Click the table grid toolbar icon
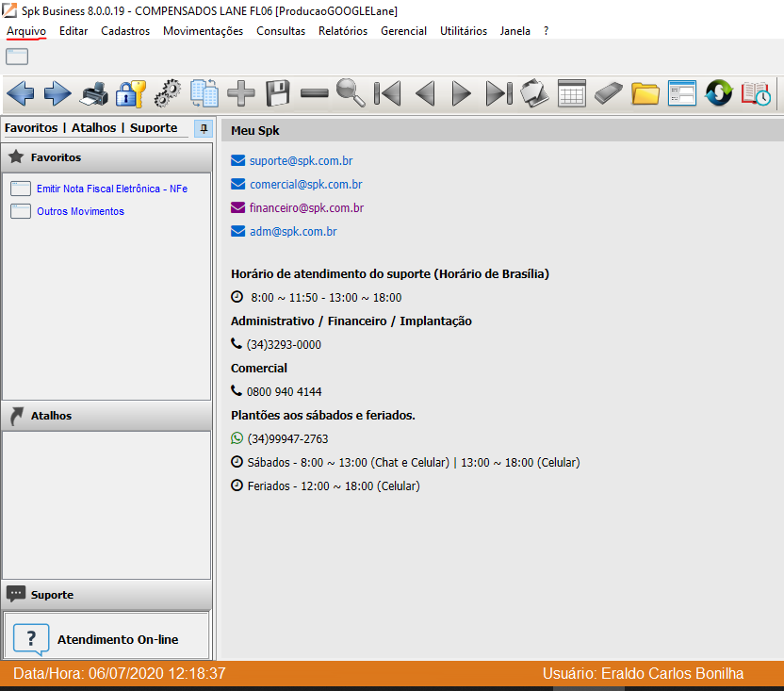This screenshot has height=691, width=784. [571, 93]
